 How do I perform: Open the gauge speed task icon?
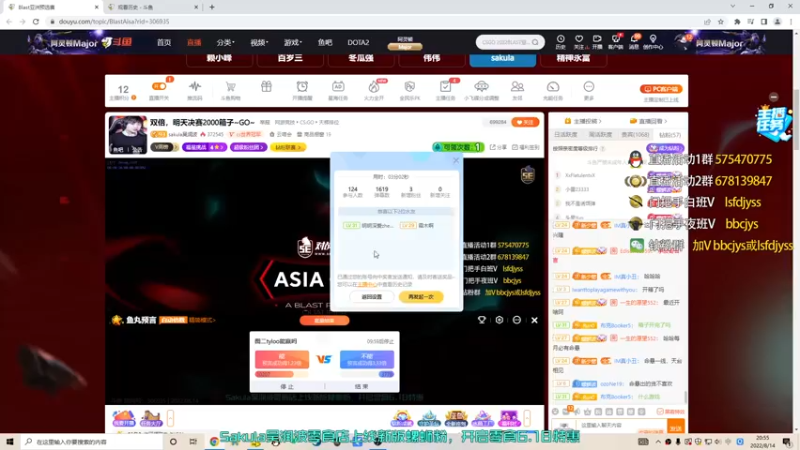coord(553,86)
